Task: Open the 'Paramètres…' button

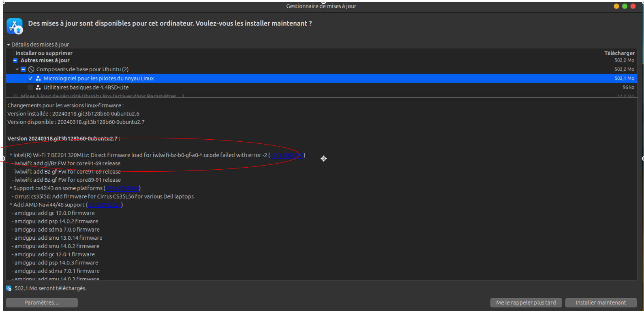Action: point(42,302)
